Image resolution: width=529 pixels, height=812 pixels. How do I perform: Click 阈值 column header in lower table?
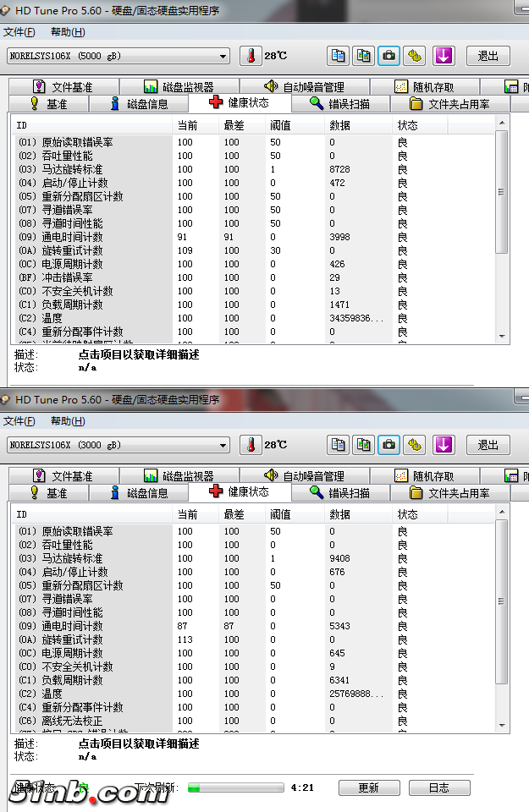(295, 514)
